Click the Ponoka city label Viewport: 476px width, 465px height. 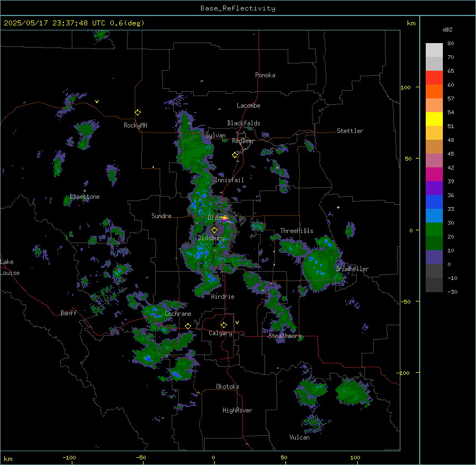click(x=265, y=75)
